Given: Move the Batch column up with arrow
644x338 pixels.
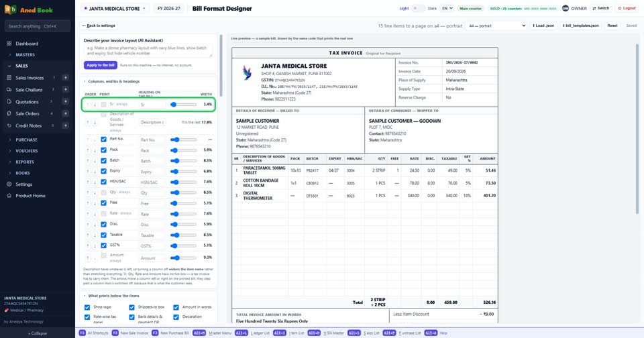Looking at the screenshot, I should [87, 160].
